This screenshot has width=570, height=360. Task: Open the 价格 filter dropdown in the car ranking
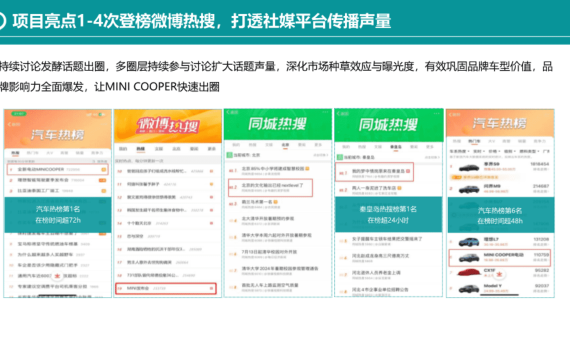[494, 151]
